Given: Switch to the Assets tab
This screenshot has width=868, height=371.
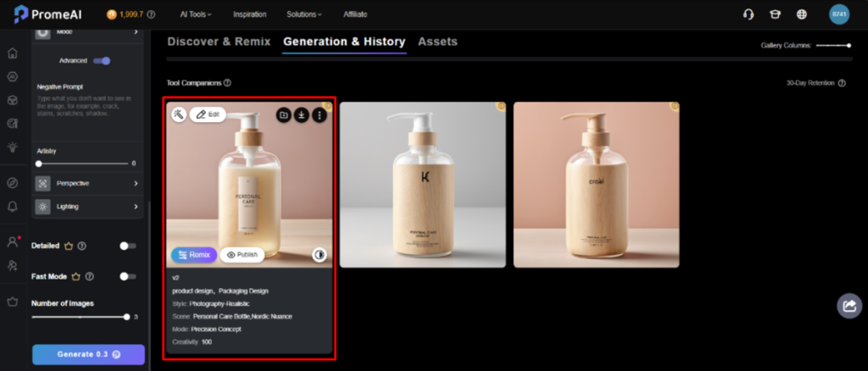Looking at the screenshot, I should click(437, 42).
